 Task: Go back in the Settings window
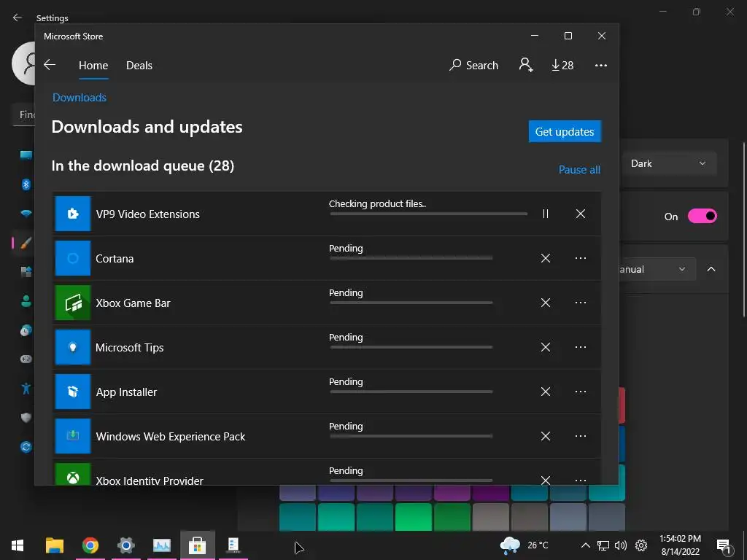[18, 17]
